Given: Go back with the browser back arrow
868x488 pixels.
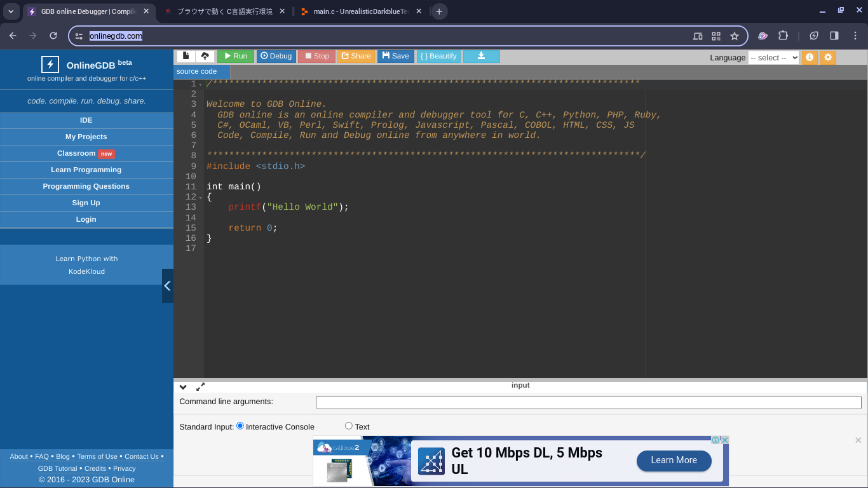Looking at the screenshot, I should [13, 36].
